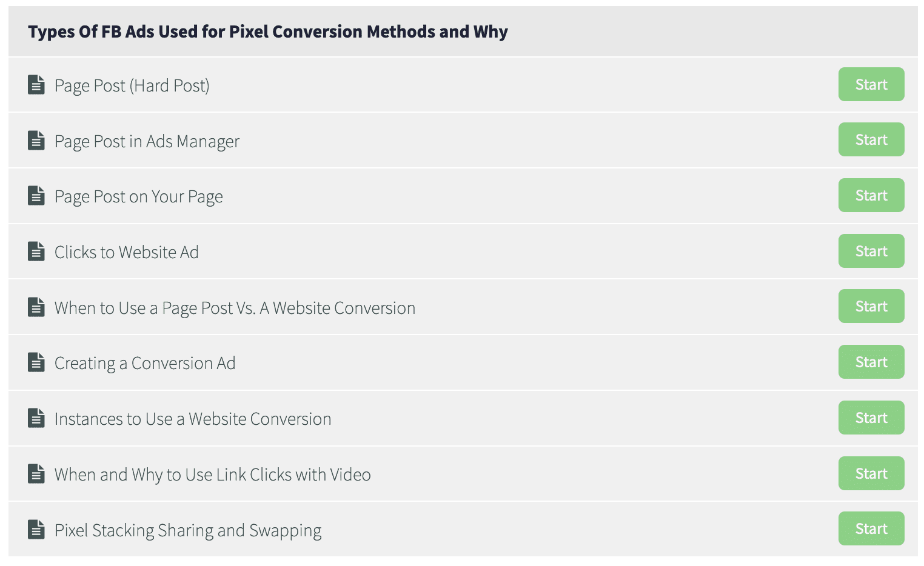Click Start for Page Post on Your Page
This screenshot has width=924, height=566.
[871, 195]
